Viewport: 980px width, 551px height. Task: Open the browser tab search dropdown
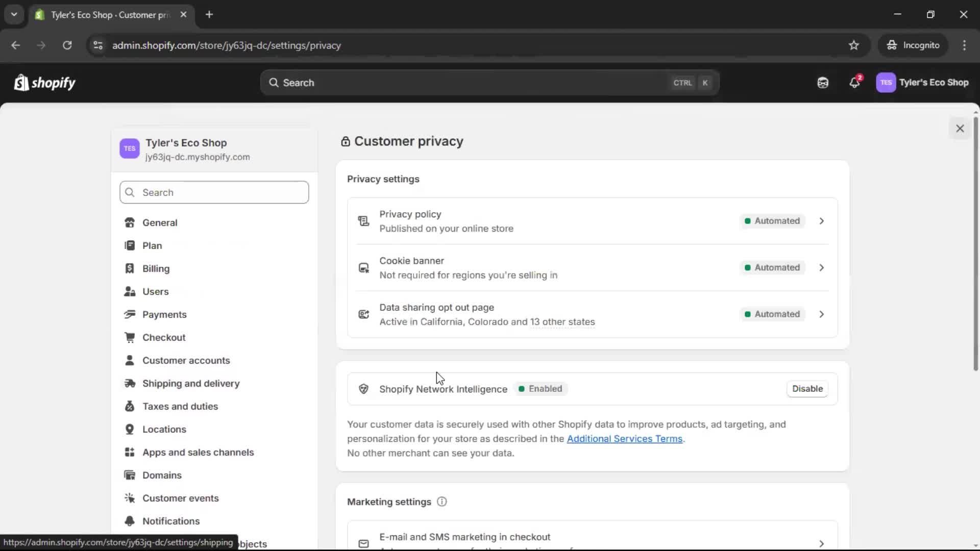(x=14, y=14)
